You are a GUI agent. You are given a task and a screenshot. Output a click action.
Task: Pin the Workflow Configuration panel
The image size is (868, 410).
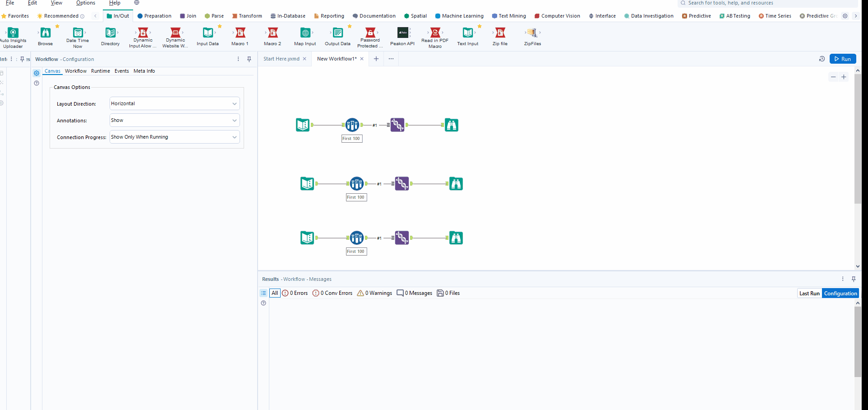[x=249, y=59]
